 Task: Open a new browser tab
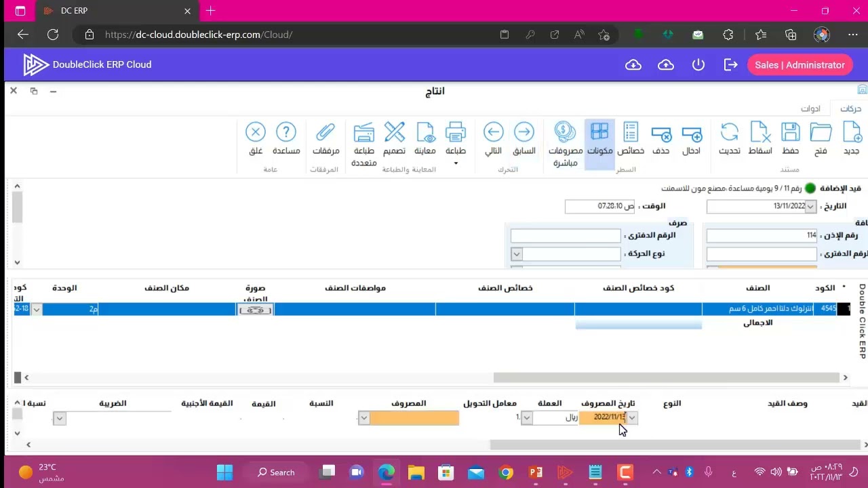click(x=211, y=11)
